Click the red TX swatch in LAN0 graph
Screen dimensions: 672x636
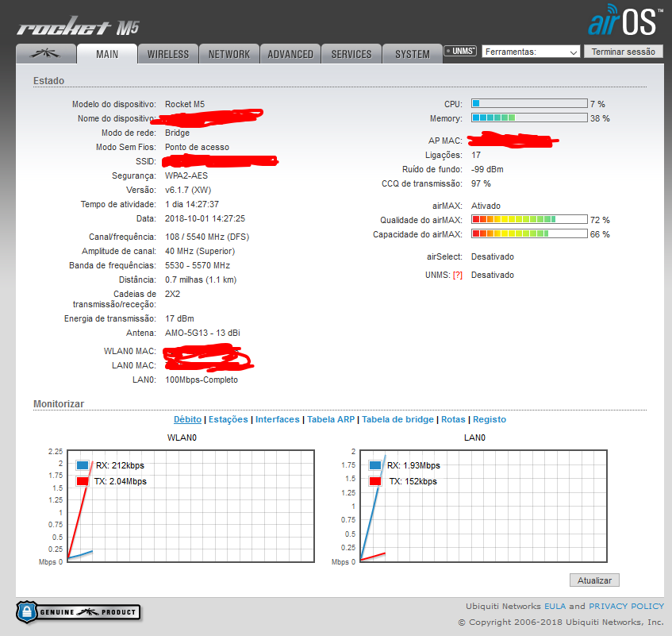click(375, 481)
